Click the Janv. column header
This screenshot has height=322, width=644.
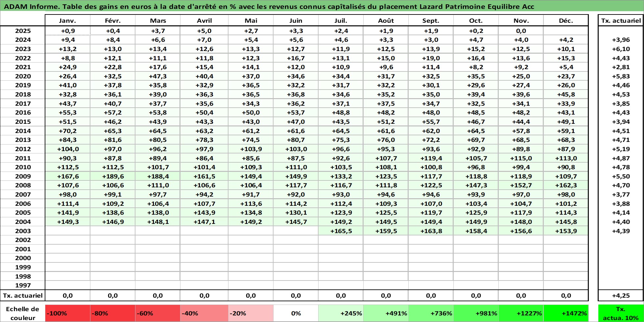click(67, 20)
